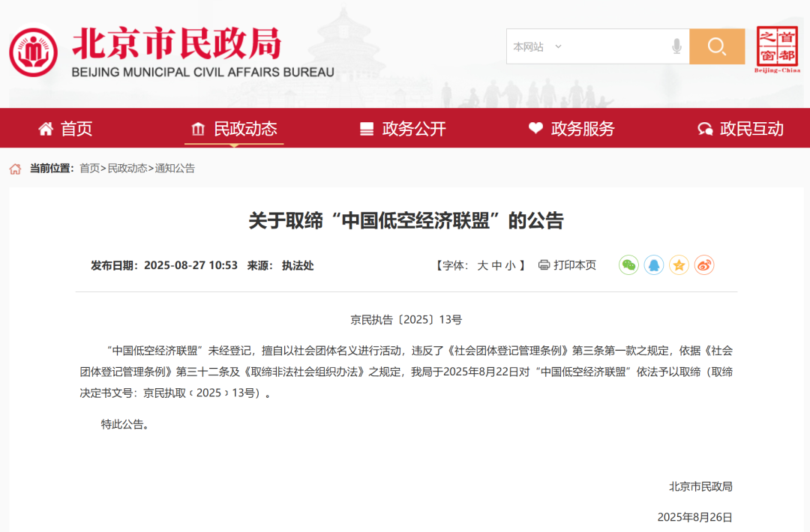Open the 政务公开 navigation menu
This screenshot has width=810, height=532.
403,129
